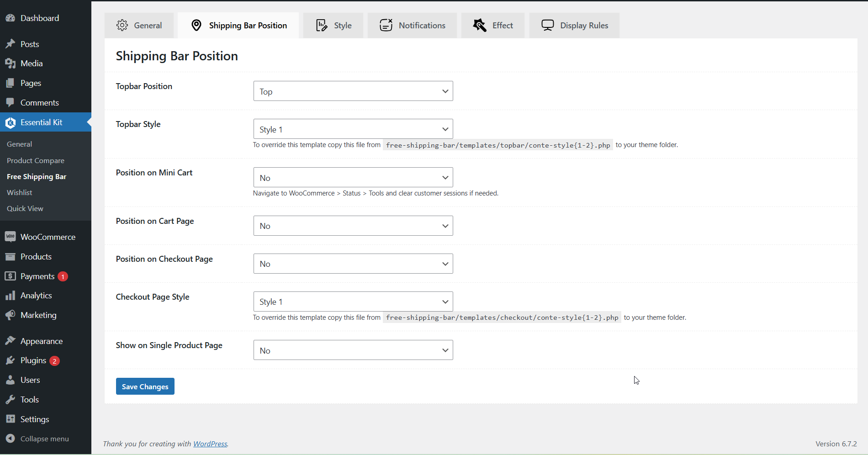Open the Wishlist submenu item

point(20,193)
